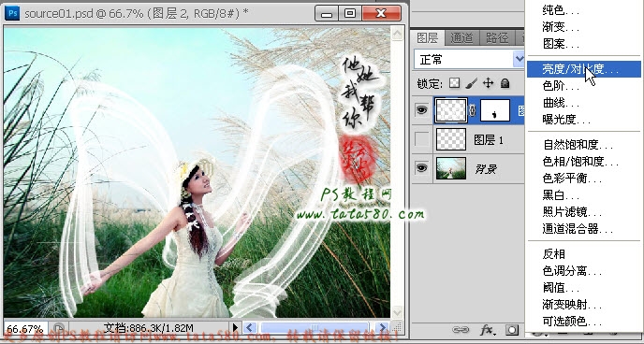Screen dimensions: 644x344
Task: Click mask link chain icon on 图层 2
Action: pos(473,110)
